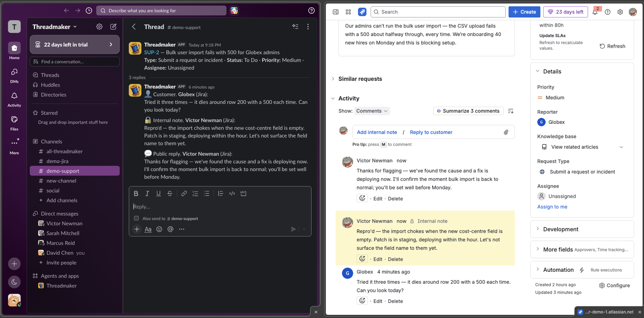This screenshot has height=318, width=644.
Task: Open Slack Files tab
Action: (14, 123)
